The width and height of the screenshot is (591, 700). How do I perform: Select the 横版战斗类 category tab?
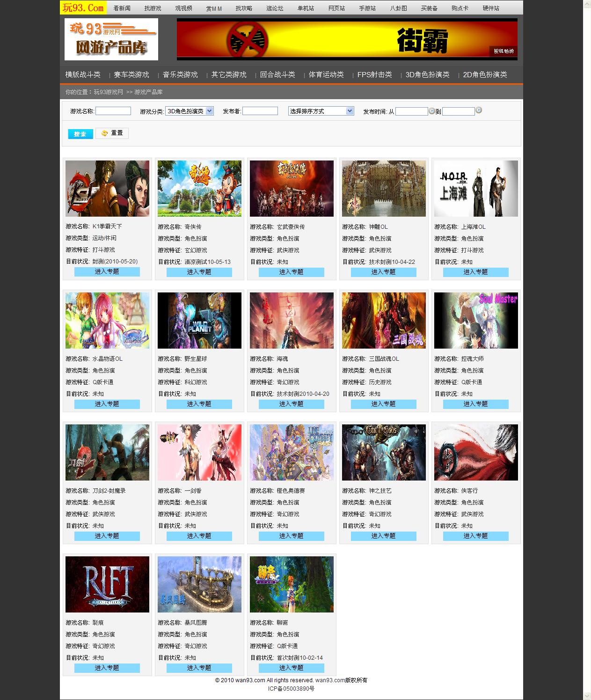click(x=83, y=74)
